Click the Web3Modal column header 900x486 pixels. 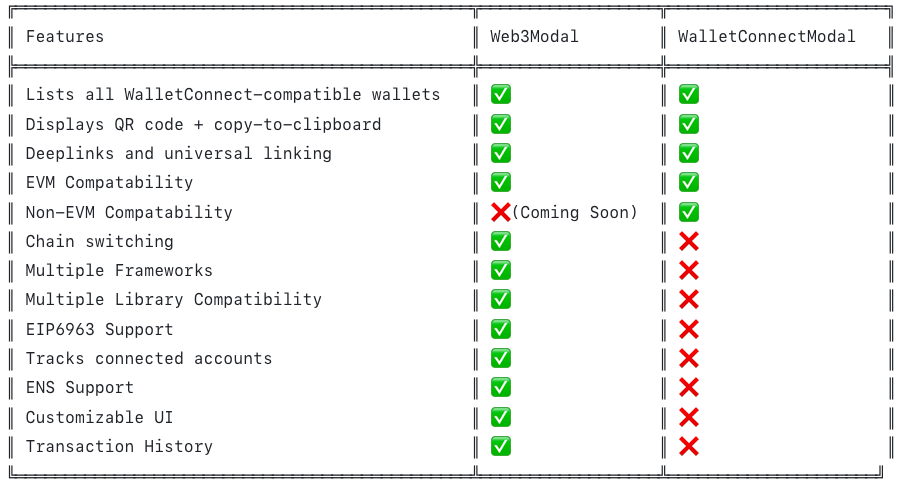534,37
